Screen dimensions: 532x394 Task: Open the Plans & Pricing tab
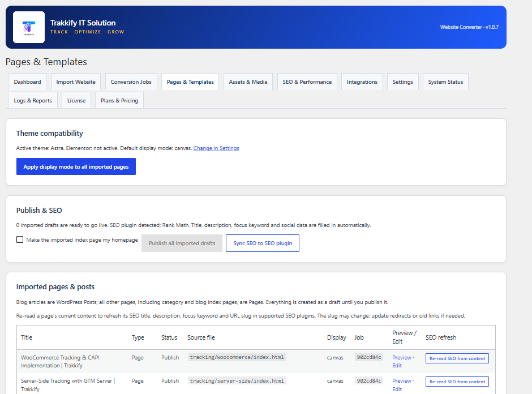(119, 100)
